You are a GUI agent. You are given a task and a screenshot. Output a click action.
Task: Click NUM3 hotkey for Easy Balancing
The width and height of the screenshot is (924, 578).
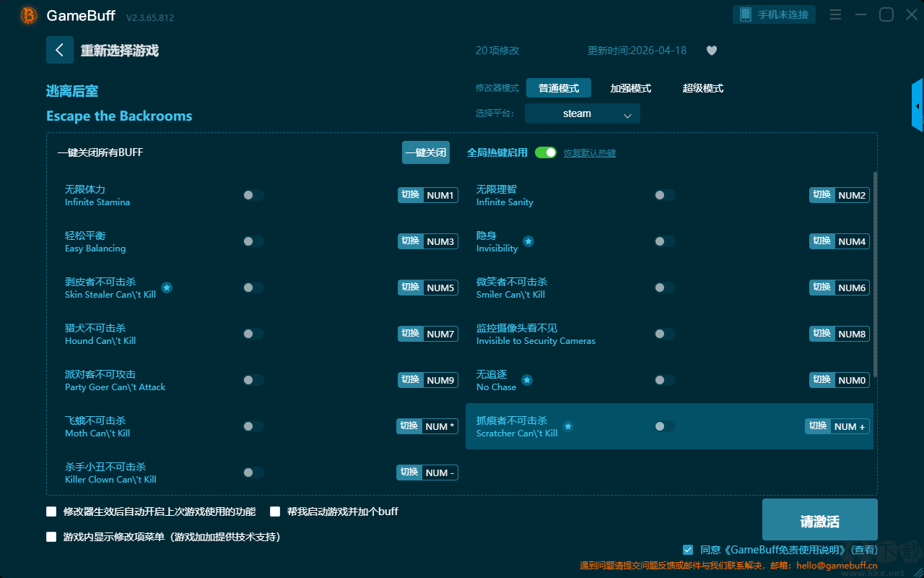pyautogui.click(x=428, y=241)
